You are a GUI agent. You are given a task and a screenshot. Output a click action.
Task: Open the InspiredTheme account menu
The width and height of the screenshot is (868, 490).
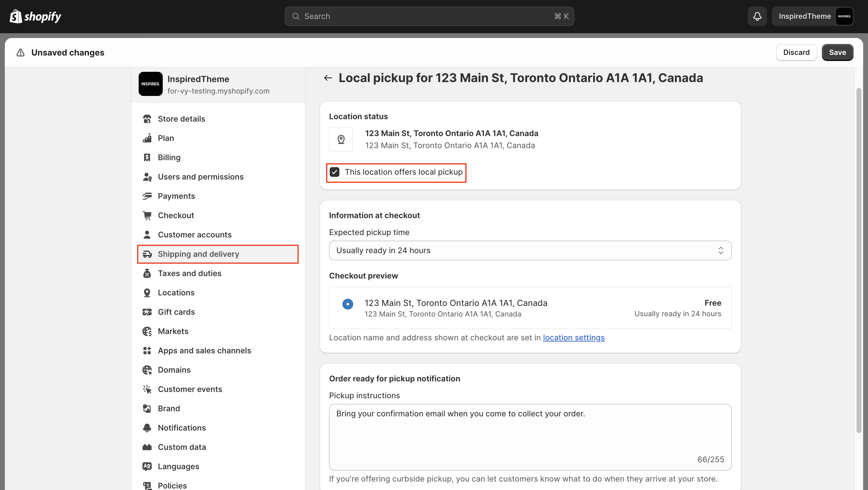(813, 16)
